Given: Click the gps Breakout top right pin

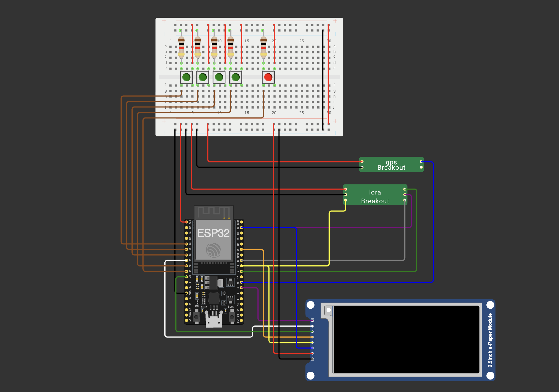Looking at the screenshot, I should point(421,162).
